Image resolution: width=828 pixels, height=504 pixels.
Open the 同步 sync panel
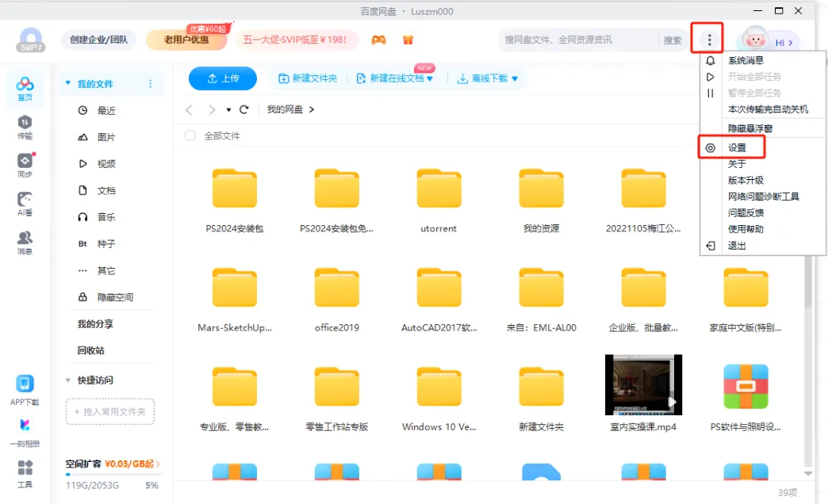click(25, 165)
